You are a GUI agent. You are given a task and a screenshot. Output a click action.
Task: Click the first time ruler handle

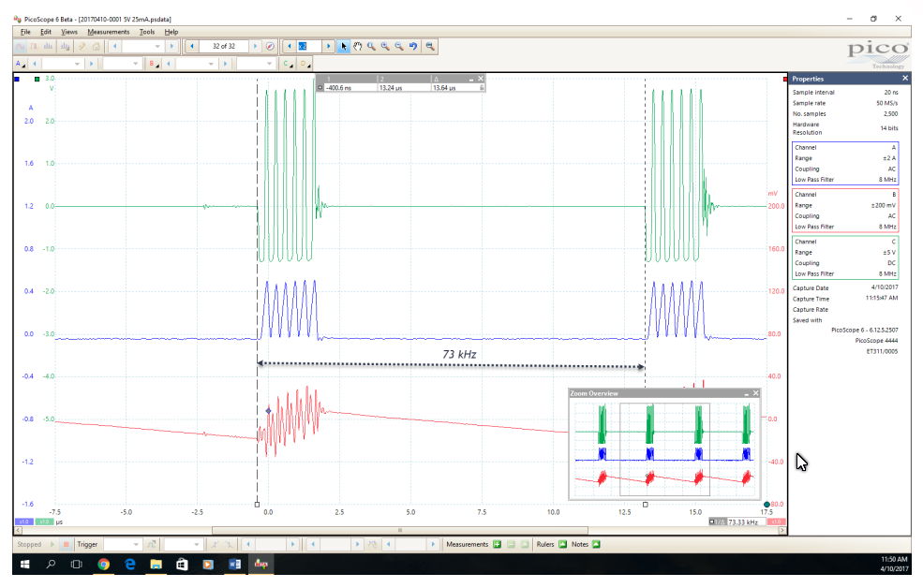pos(258,505)
